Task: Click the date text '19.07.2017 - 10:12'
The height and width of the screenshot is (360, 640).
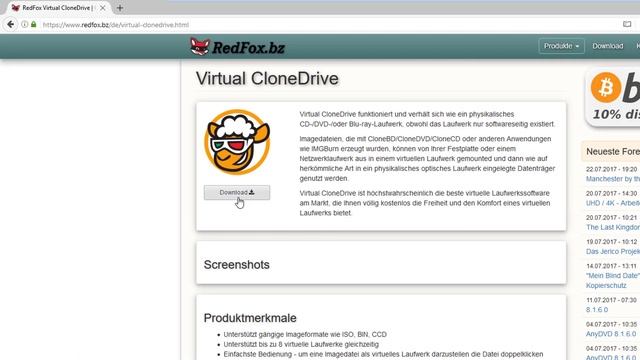Action: pos(611,242)
